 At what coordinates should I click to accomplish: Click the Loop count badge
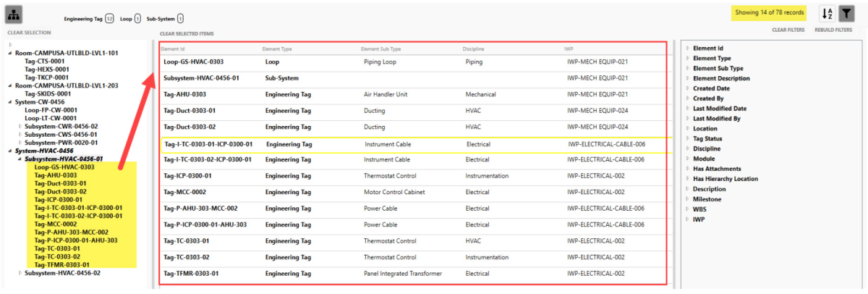point(137,17)
